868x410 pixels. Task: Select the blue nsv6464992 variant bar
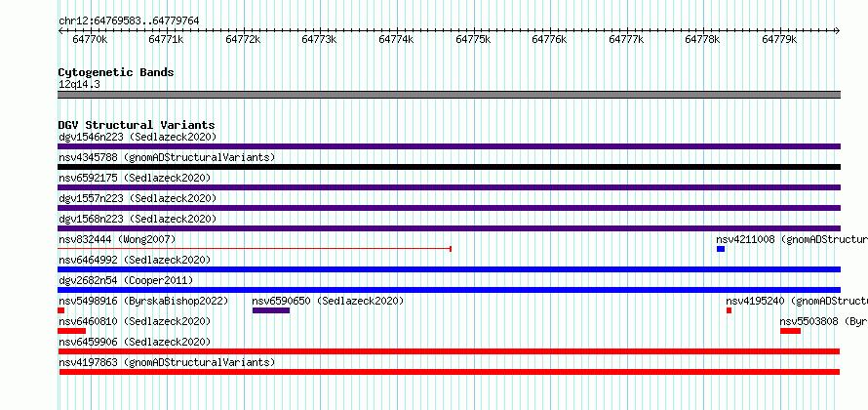[449, 269]
